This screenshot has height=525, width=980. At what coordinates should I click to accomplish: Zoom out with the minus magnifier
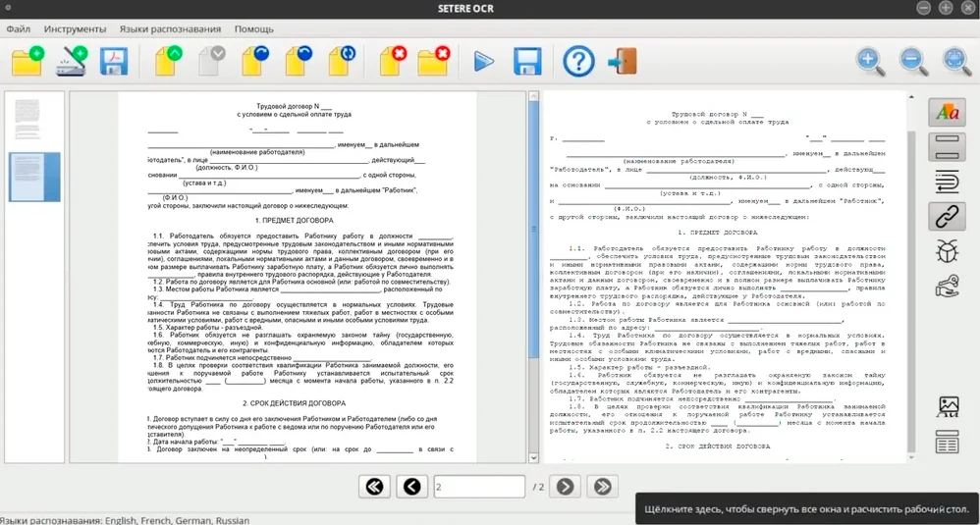(x=913, y=61)
